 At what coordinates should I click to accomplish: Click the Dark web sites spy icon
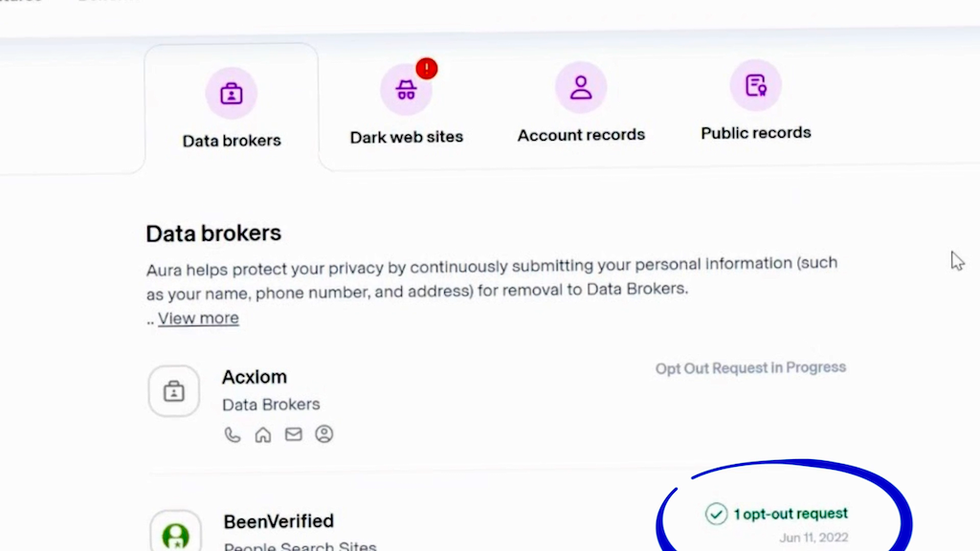(x=406, y=91)
